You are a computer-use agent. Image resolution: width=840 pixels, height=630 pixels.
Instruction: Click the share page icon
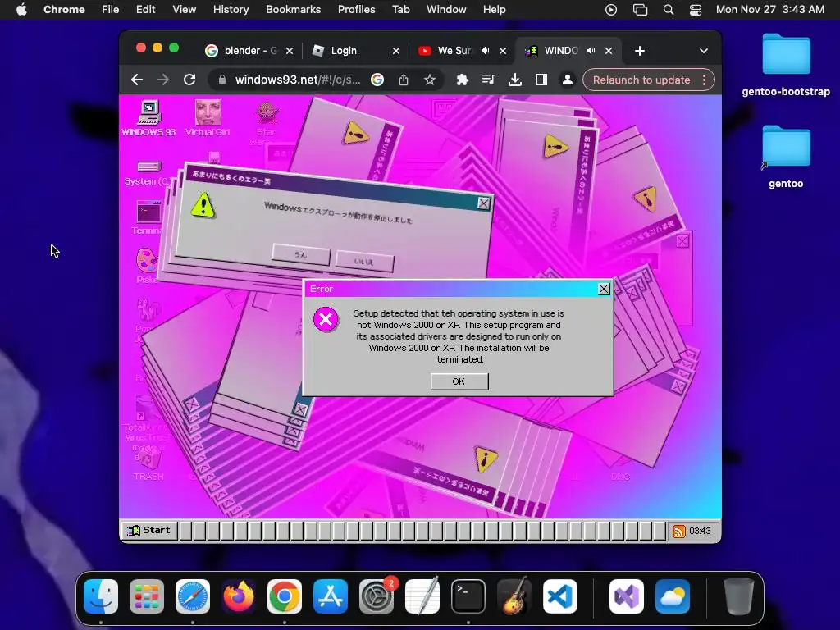click(404, 80)
